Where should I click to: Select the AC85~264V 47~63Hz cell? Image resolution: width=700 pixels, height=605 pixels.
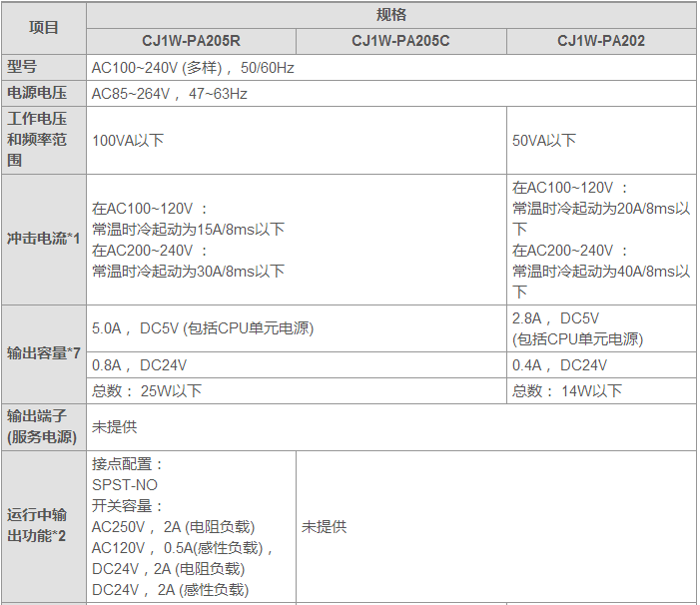pos(170,94)
